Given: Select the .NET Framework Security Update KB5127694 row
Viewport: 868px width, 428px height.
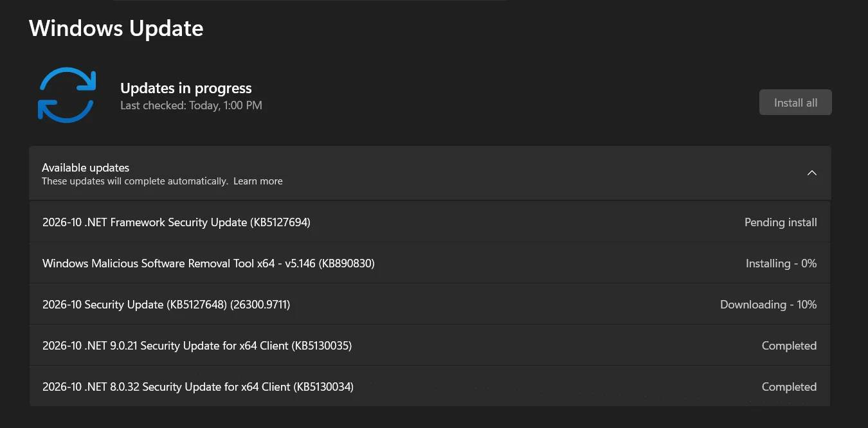Looking at the screenshot, I should pos(429,222).
